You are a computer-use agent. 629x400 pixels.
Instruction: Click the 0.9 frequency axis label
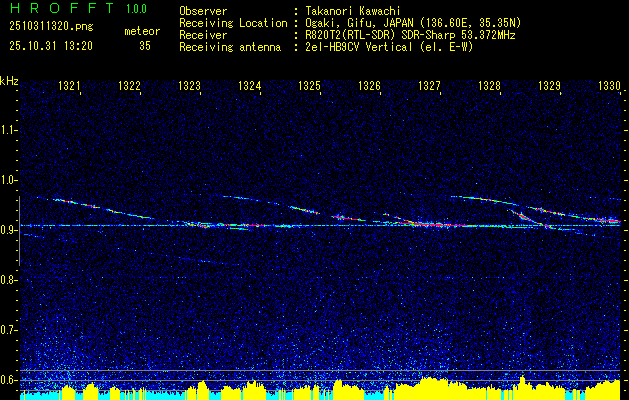pos(8,230)
